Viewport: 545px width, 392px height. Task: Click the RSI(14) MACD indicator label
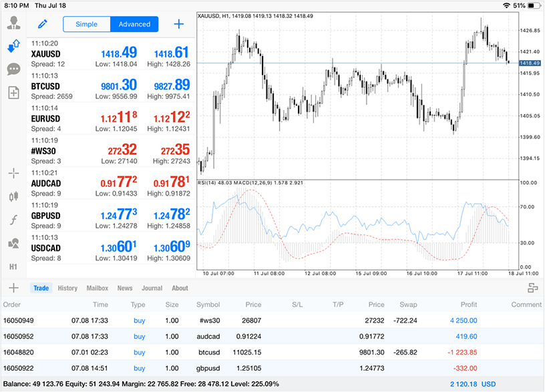click(x=250, y=183)
